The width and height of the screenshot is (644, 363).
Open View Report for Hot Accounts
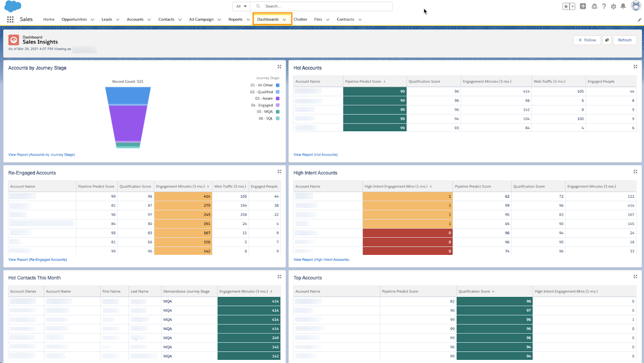[315, 154]
